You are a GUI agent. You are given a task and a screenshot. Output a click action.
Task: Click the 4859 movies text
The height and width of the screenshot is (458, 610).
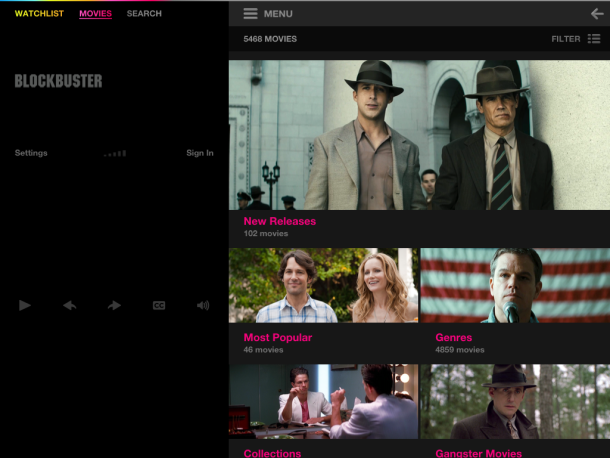(x=460, y=350)
